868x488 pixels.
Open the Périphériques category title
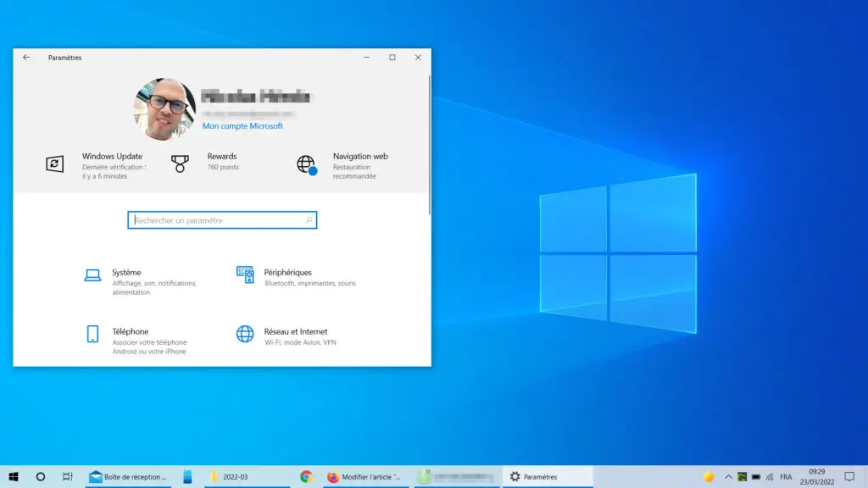point(288,273)
